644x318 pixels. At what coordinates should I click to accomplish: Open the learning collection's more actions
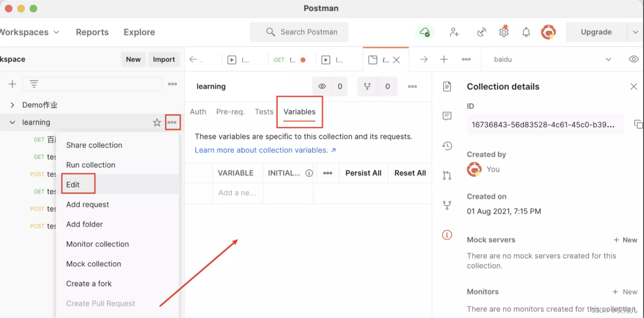click(x=172, y=123)
